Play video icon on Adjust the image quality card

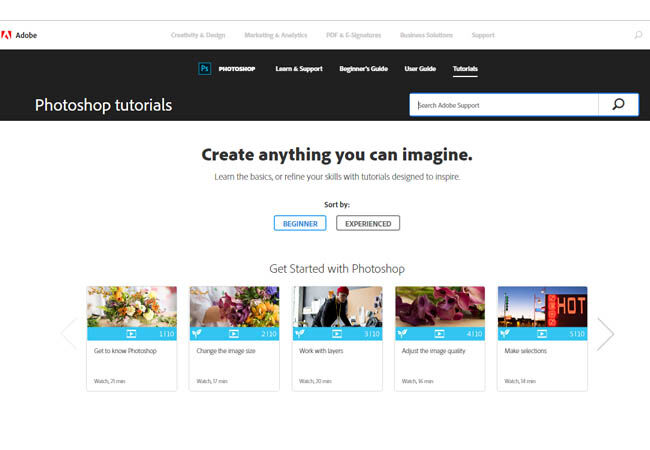point(439,334)
